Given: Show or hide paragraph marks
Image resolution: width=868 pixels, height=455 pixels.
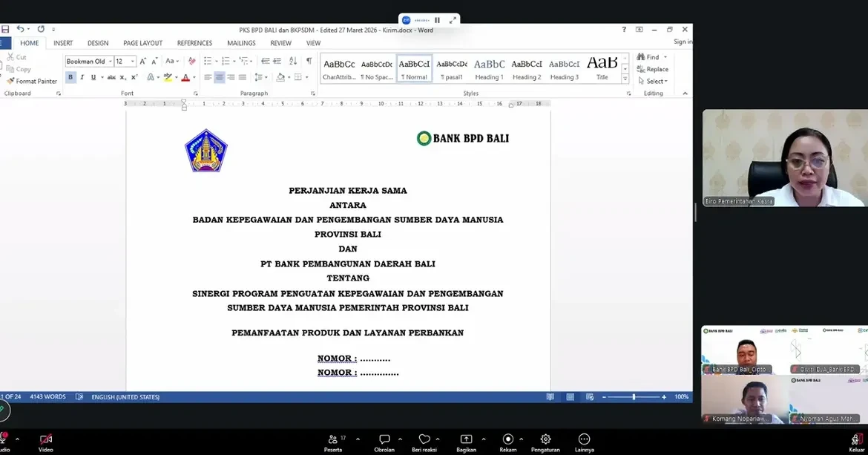Looking at the screenshot, I should click(x=309, y=62).
